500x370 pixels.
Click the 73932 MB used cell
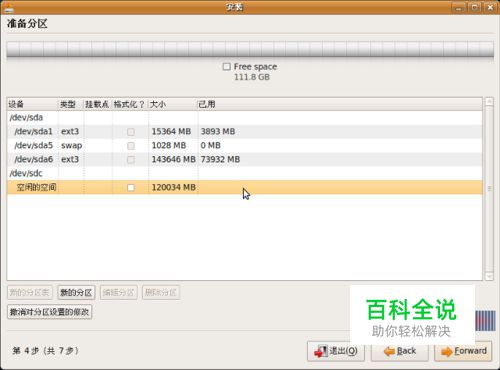click(220, 159)
